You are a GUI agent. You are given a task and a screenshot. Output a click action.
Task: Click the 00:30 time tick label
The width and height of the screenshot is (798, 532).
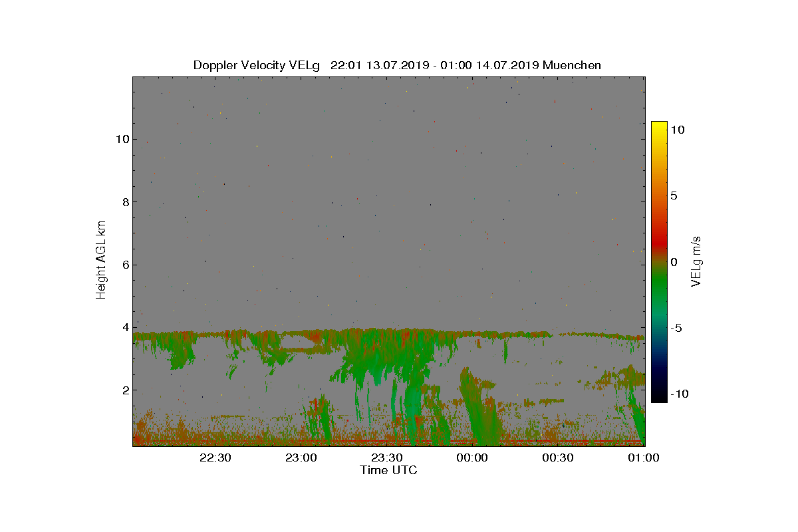click(559, 458)
